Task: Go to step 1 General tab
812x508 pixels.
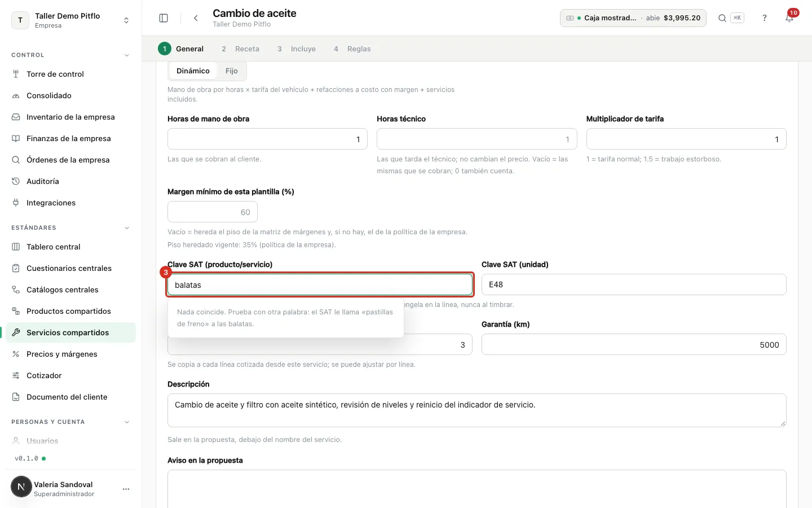Action: pyautogui.click(x=181, y=49)
